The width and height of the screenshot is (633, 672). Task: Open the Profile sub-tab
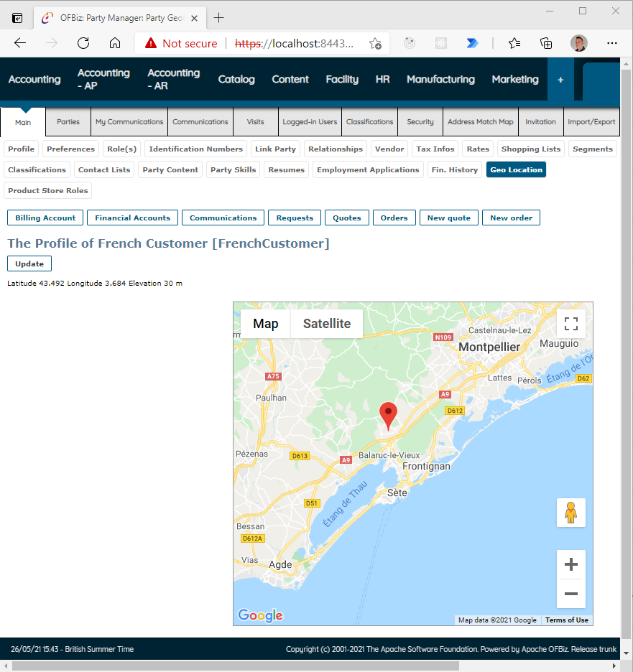click(x=21, y=149)
